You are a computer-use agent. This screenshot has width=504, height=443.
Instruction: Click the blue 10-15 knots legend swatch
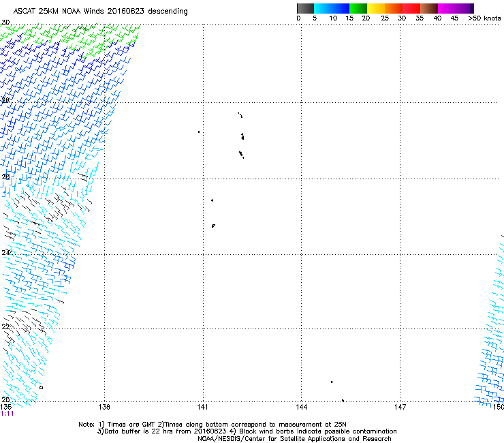click(x=341, y=8)
